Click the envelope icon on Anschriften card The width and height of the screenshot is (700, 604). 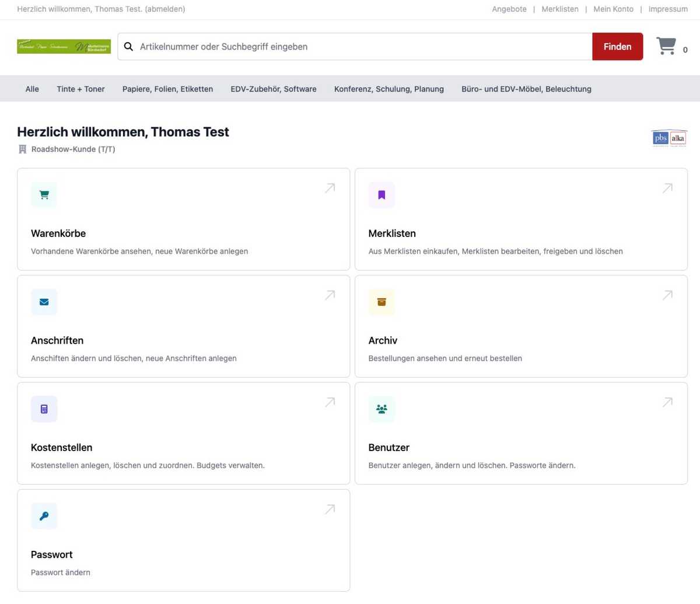coord(44,302)
